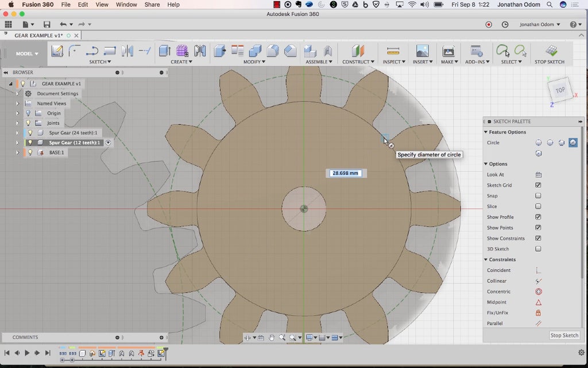Select the Measure tool under Inspect
Viewport: 588px width, 368px height.
pos(393,51)
